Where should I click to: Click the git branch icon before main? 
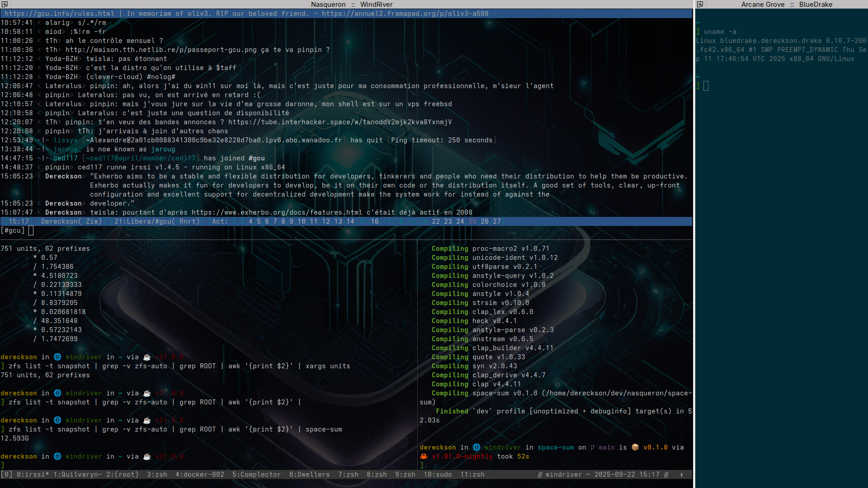tap(592, 447)
